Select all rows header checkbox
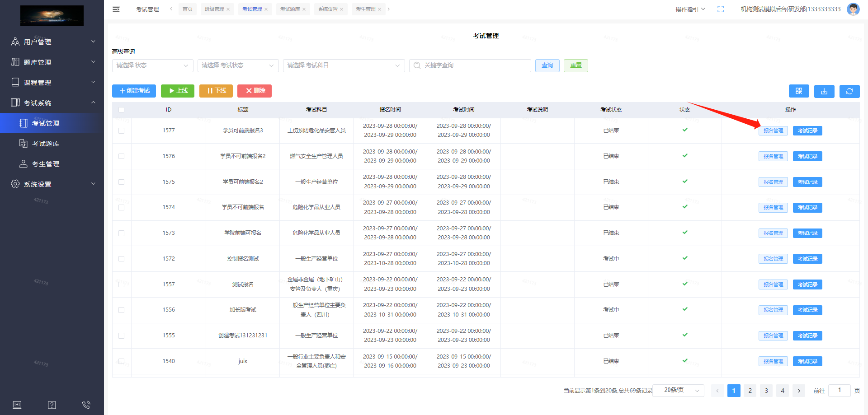 [x=121, y=110]
